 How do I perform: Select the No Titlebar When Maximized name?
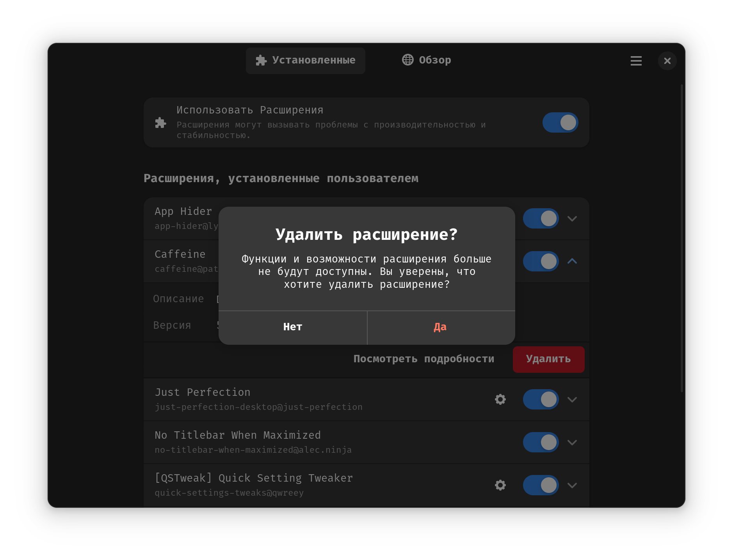pyautogui.click(x=238, y=435)
